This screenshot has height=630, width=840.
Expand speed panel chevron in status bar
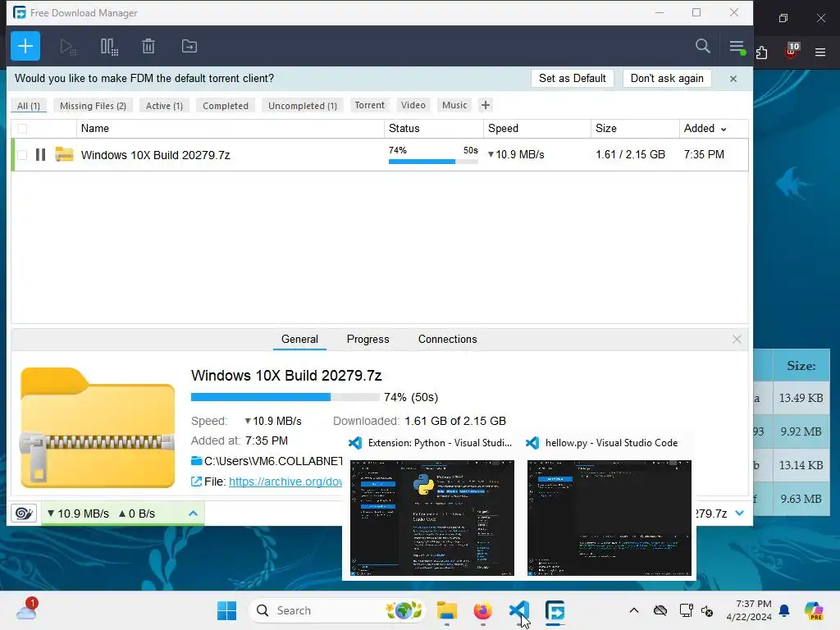(194, 514)
